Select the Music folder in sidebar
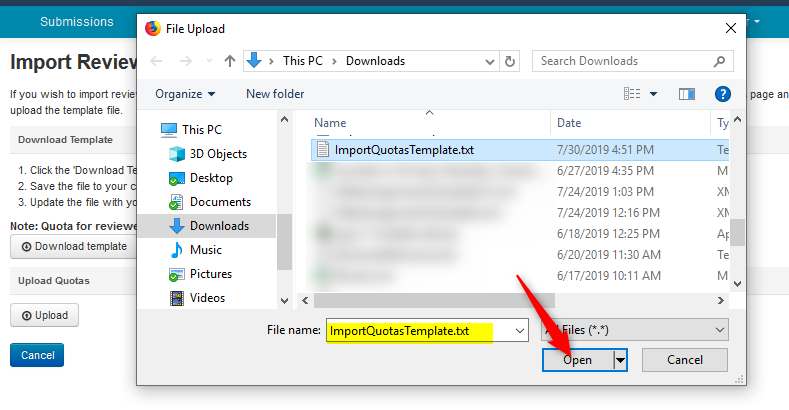Screen dimensions: 789x410 [205, 250]
